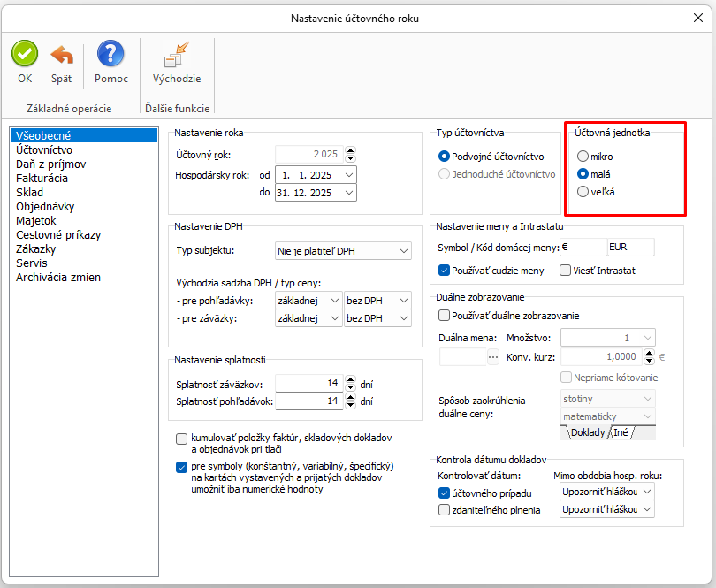The width and height of the screenshot is (716, 588).
Task: Open pre pohľadávky bez DPH price type dropdown
Action: 403,301
